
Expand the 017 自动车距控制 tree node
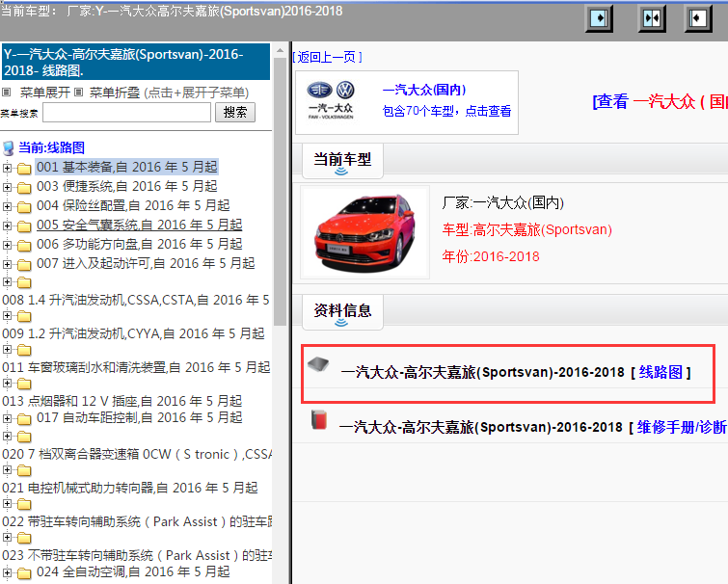[x=7, y=419]
